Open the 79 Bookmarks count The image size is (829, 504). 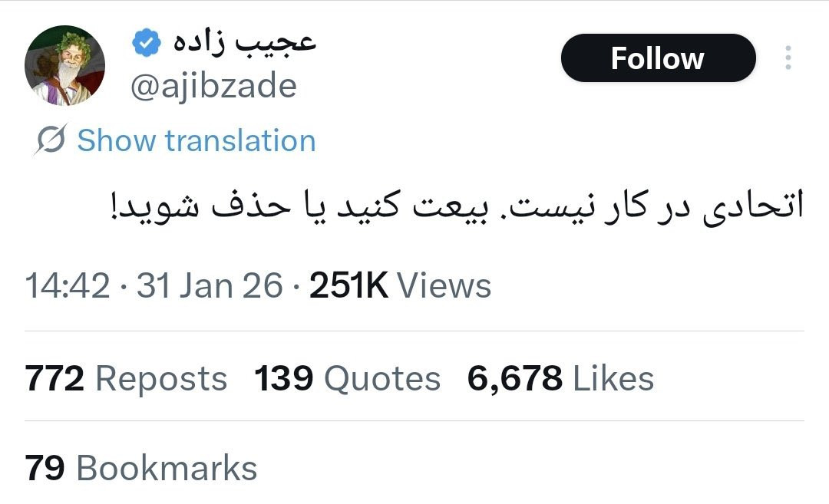click(x=140, y=468)
